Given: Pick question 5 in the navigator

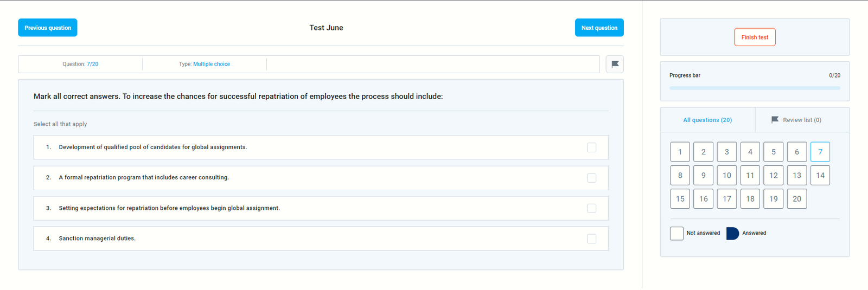Looking at the screenshot, I should (773, 152).
